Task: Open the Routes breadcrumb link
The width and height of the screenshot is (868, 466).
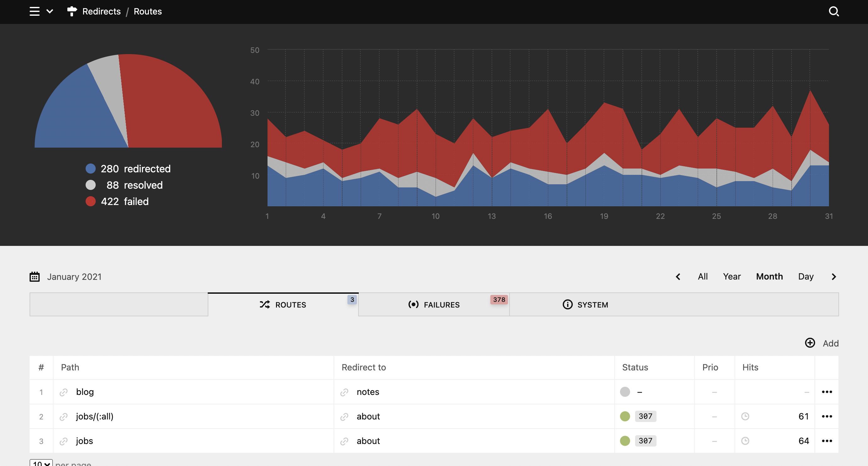Action: (x=148, y=11)
